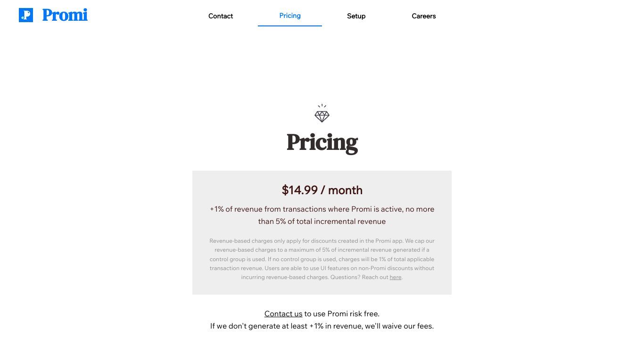Select the $14.99 / month price text
Viewport: 644px width, 362px height.
point(322,190)
